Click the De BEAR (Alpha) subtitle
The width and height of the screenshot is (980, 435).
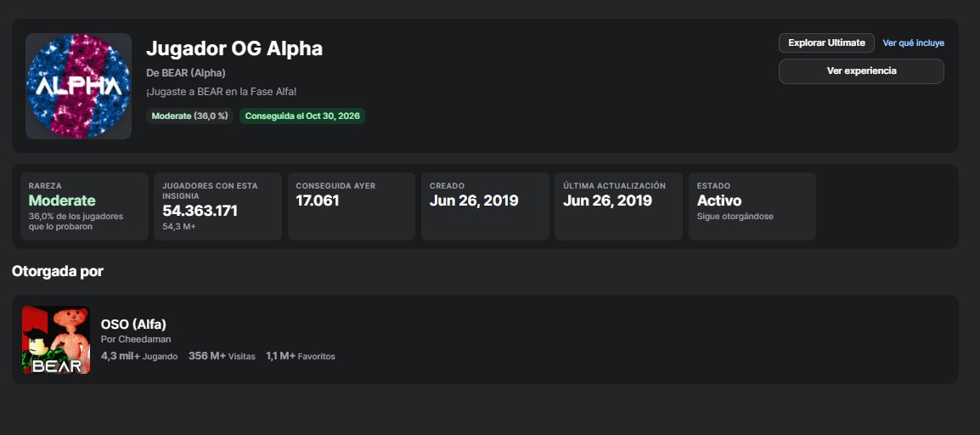186,73
